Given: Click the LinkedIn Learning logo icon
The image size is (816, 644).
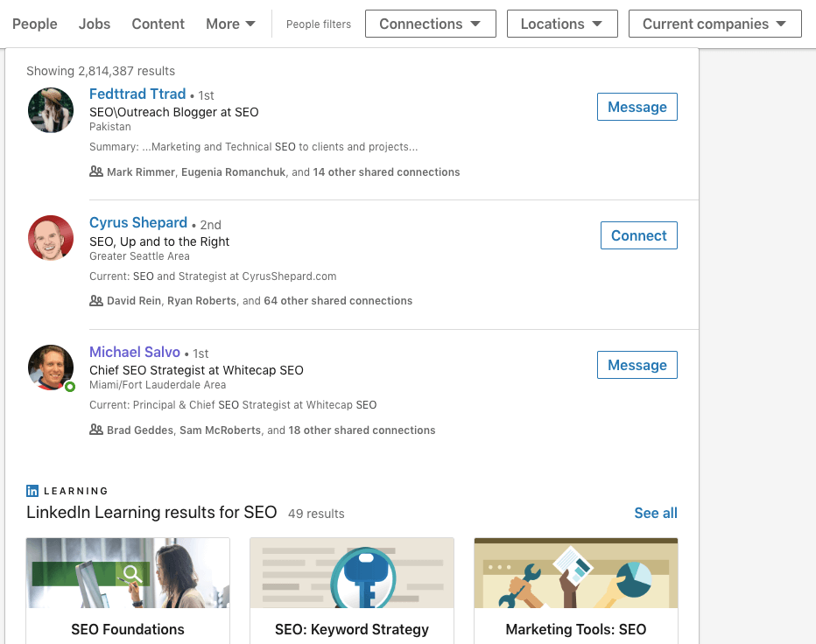Looking at the screenshot, I should [34, 491].
